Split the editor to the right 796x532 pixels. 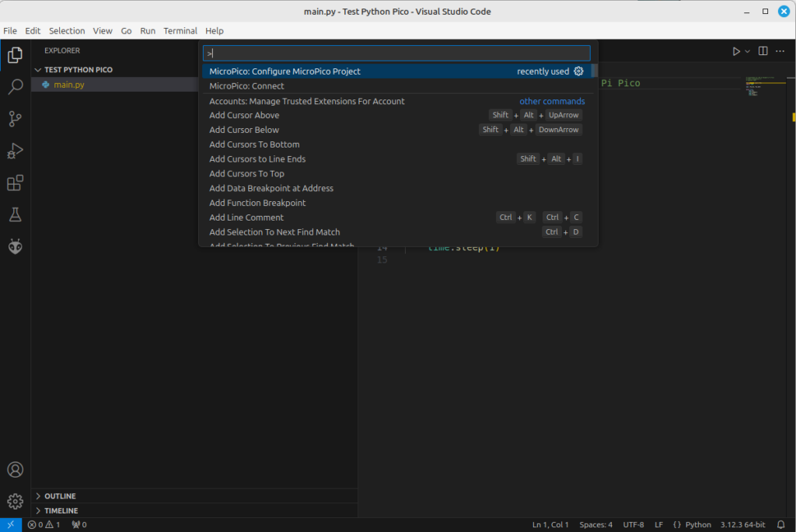click(763, 50)
